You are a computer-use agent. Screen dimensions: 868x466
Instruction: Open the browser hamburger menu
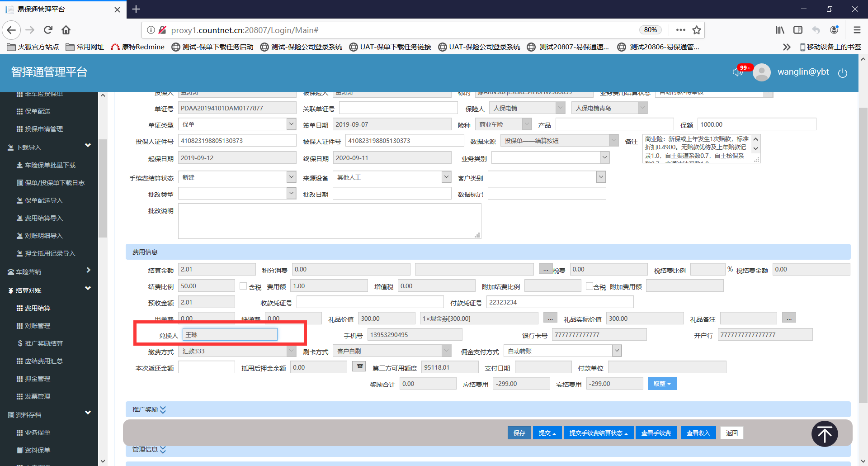857,30
